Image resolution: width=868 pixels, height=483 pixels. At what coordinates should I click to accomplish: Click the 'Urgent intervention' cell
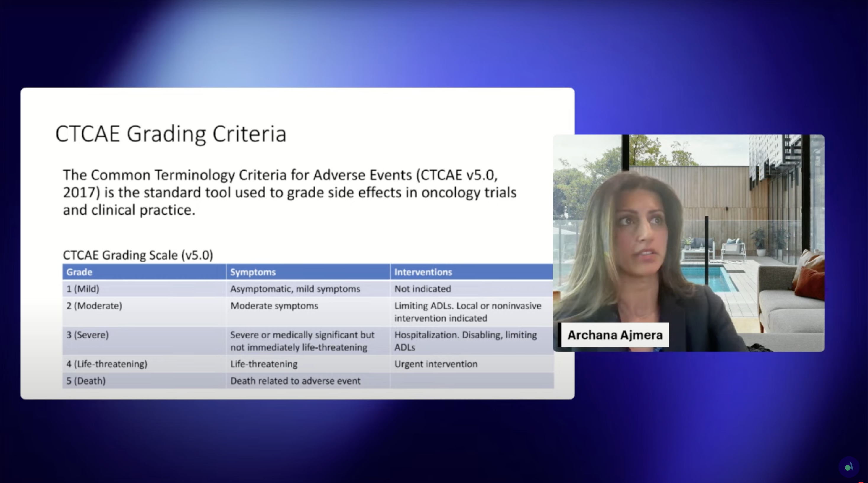pyautogui.click(x=472, y=364)
